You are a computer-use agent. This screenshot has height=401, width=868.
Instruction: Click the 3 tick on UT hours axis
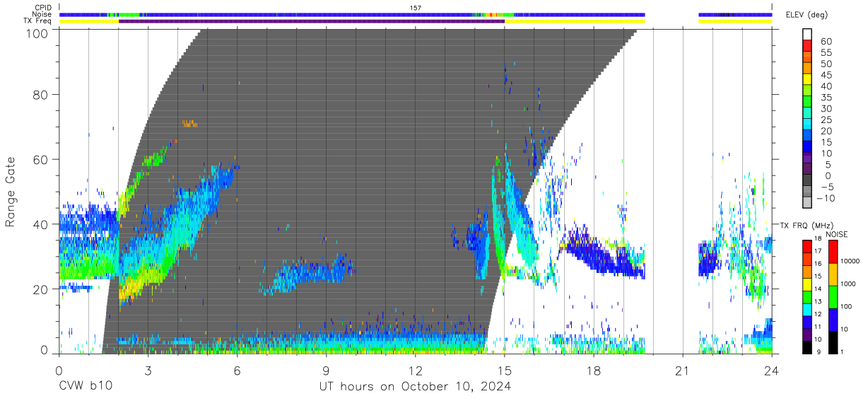pos(148,370)
